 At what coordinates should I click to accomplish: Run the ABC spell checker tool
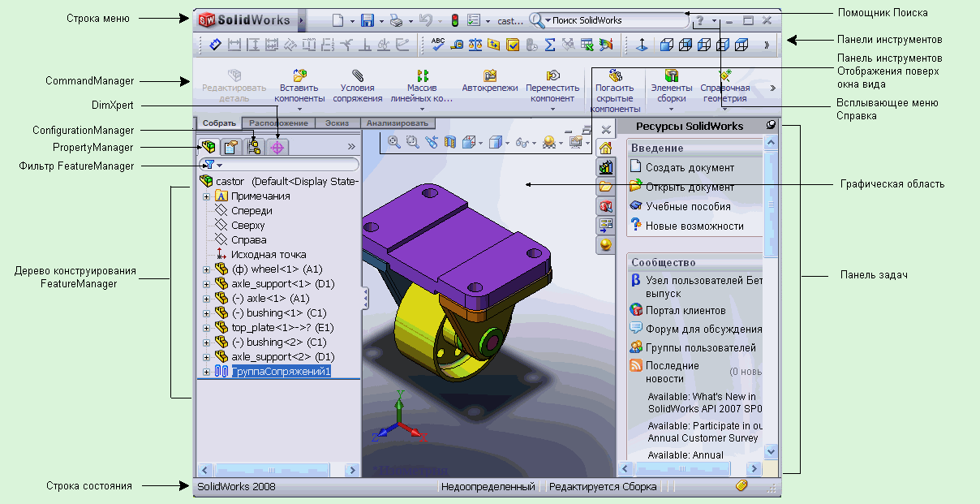point(438,45)
